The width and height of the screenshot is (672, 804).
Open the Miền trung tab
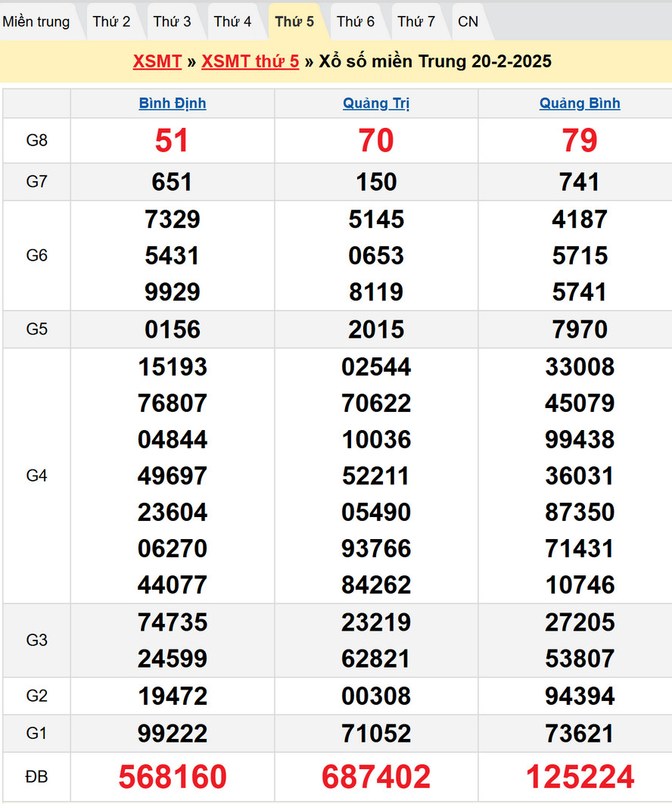[x=36, y=22]
